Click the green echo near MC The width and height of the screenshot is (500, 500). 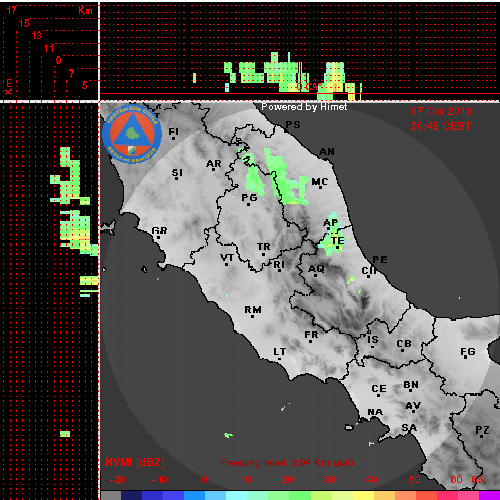click(286, 178)
